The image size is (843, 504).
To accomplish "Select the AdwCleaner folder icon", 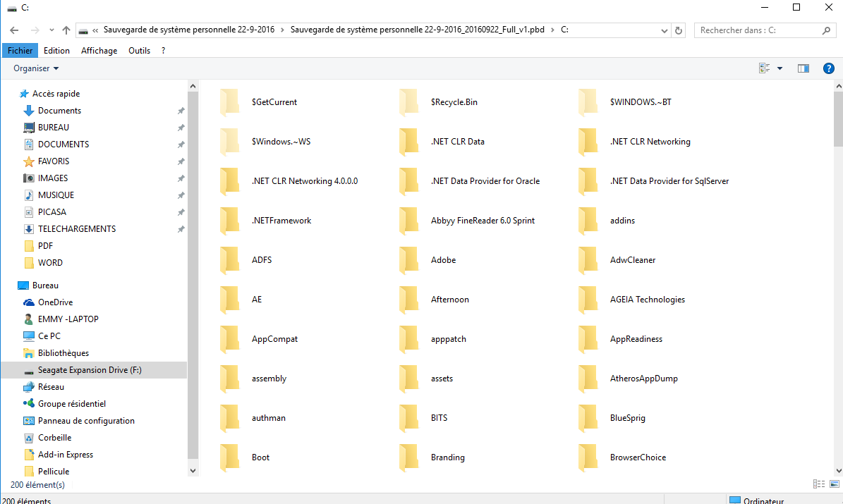I will click(588, 260).
